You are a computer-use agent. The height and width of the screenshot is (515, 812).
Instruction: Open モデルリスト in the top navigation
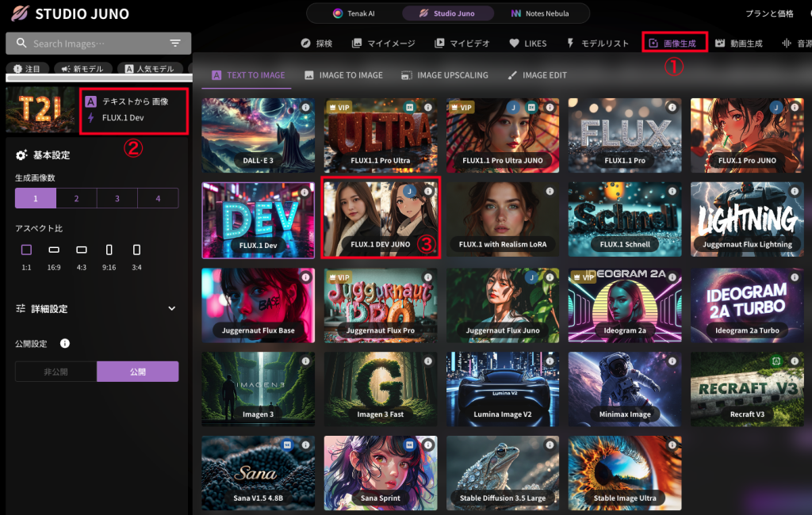[x=598, y=44]
